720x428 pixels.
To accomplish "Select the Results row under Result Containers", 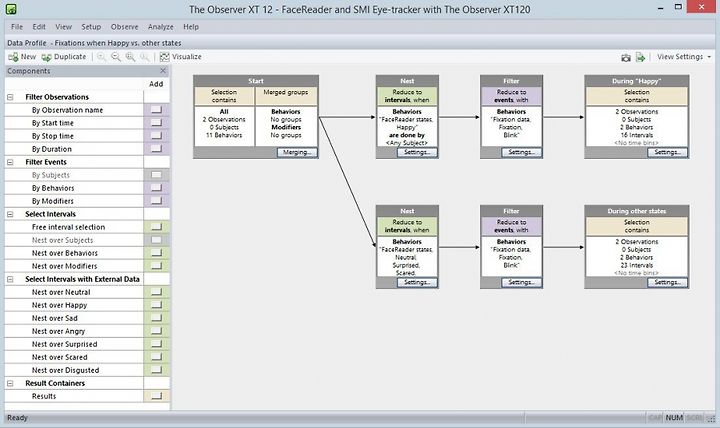I will tap(74, 396).
